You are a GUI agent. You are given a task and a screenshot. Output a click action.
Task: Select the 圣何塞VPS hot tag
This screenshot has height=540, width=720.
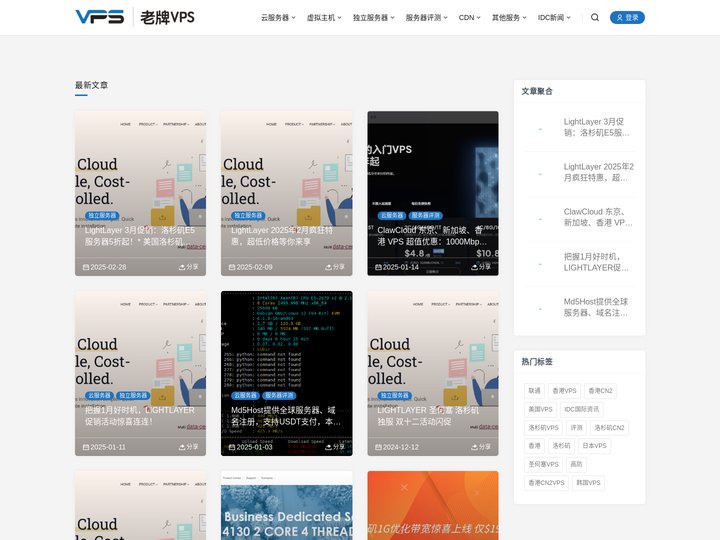pos(543,464)
